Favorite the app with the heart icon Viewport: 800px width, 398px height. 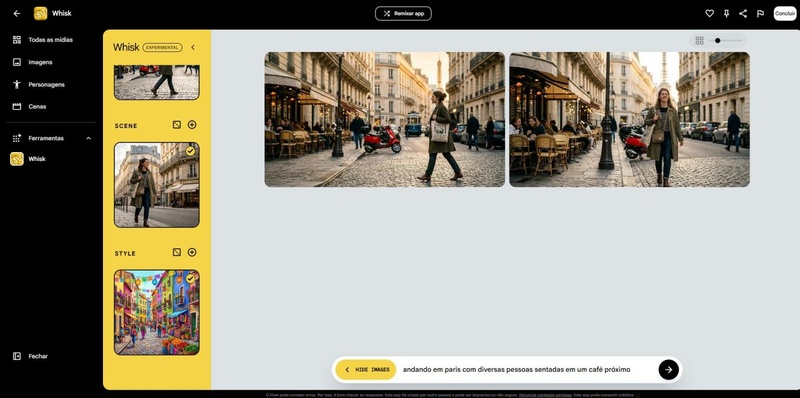(709, 14)
